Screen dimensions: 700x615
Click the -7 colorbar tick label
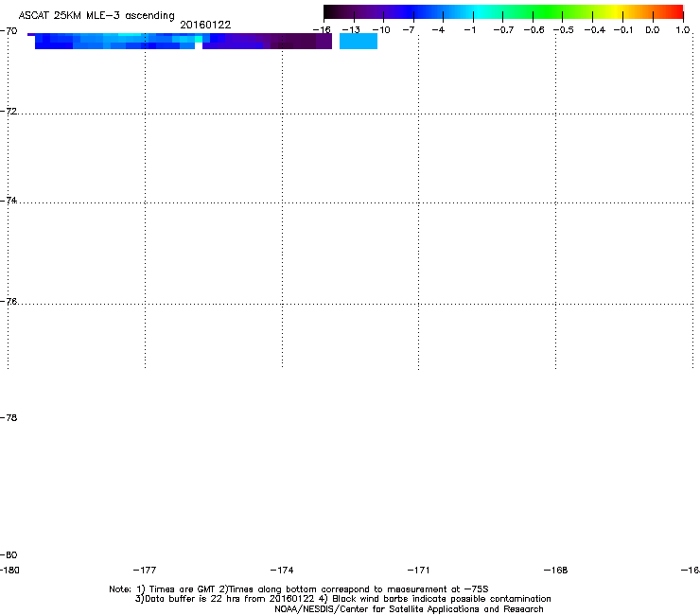point(409,30)
